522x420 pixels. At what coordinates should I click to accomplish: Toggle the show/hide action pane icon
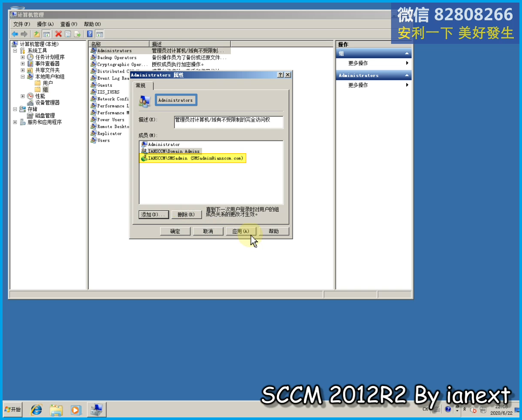coord(99,34)
